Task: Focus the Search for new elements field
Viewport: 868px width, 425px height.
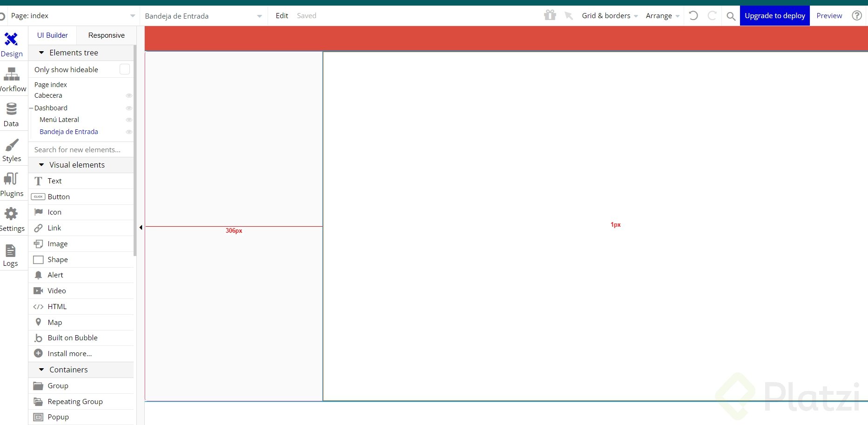Action: coord(81,150)
